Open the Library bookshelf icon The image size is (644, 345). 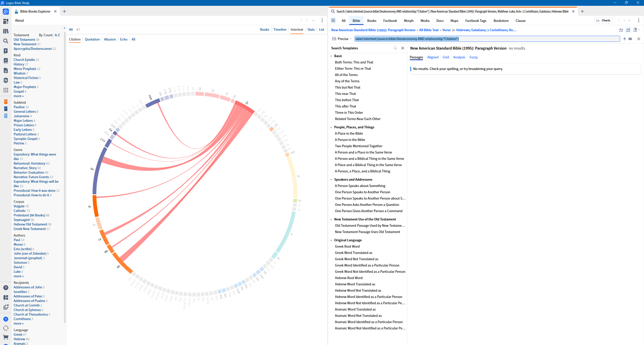click(x=6, y=31)
